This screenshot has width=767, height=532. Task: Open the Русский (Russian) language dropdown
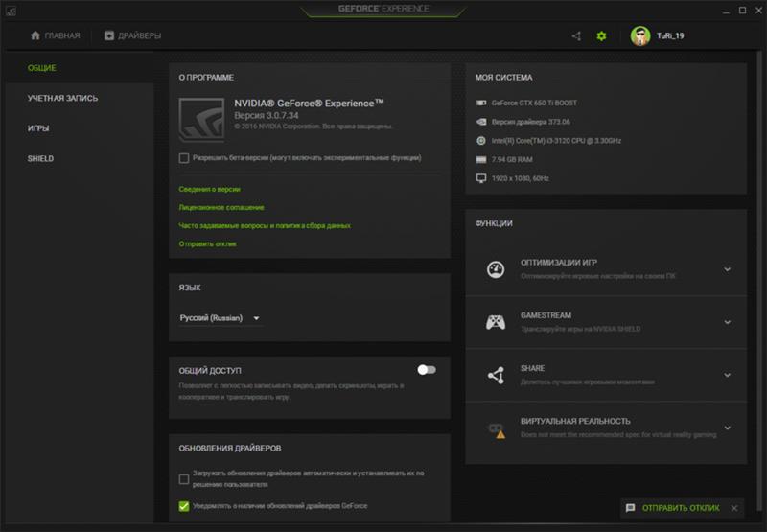pos(220,318)
